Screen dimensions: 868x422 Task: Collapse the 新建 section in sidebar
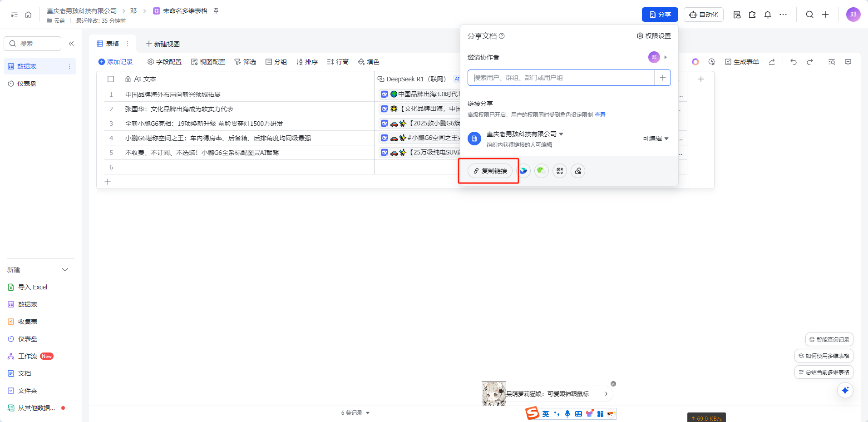tap(65, 270)
